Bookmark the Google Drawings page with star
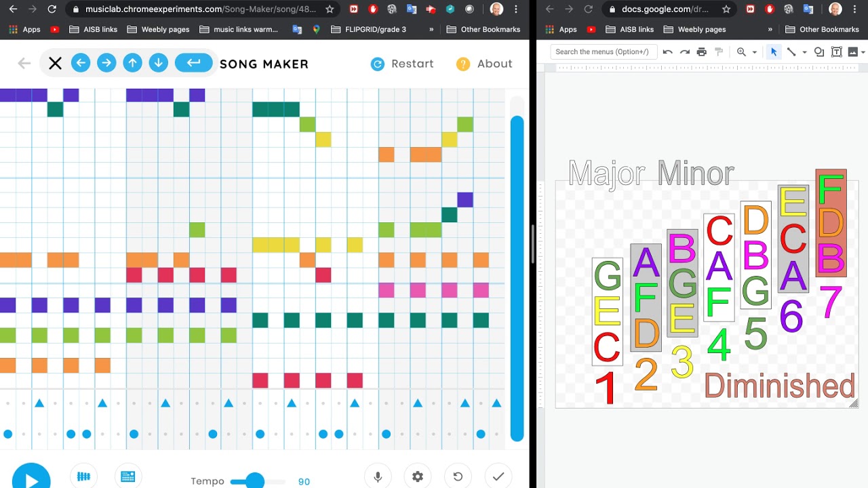 click(726, 9)
